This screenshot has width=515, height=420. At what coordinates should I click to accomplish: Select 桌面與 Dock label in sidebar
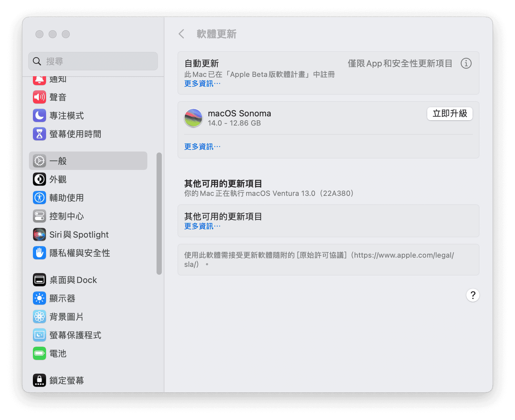pyautogui.click(x=73, y=280)
